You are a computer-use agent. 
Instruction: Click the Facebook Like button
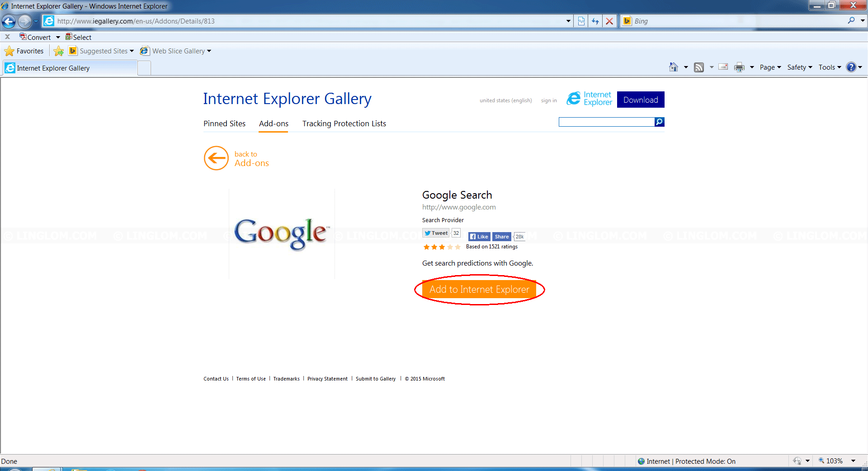point(479,237)
